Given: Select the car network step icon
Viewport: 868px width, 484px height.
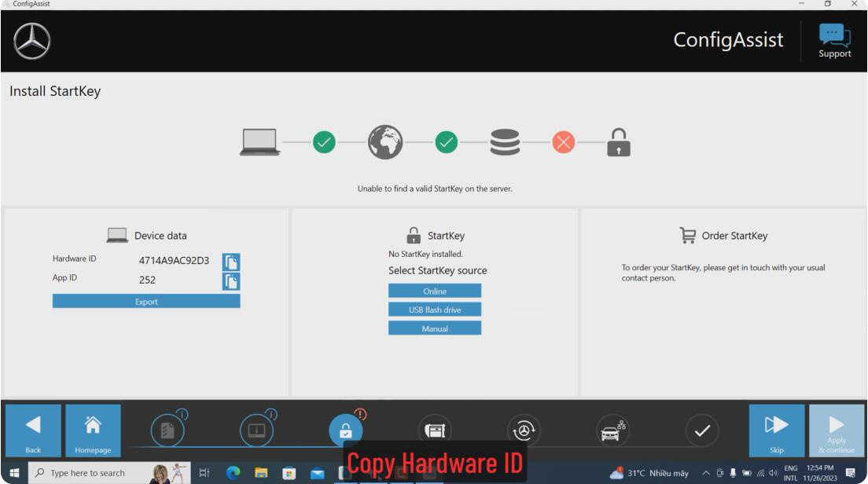Looking at the screenshot, I should point(612,431).
